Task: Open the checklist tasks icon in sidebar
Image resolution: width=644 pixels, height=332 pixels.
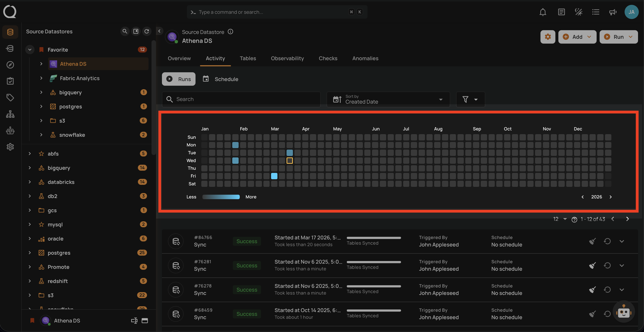Action: pos(10,81)
